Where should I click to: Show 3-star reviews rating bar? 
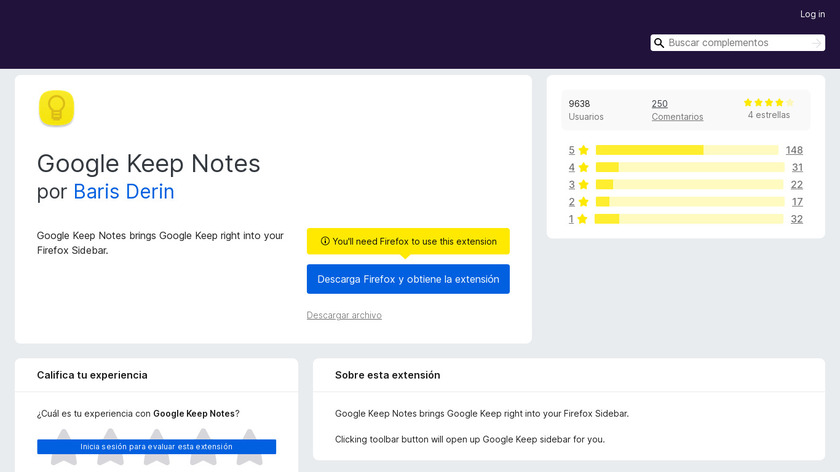point(687,184)
